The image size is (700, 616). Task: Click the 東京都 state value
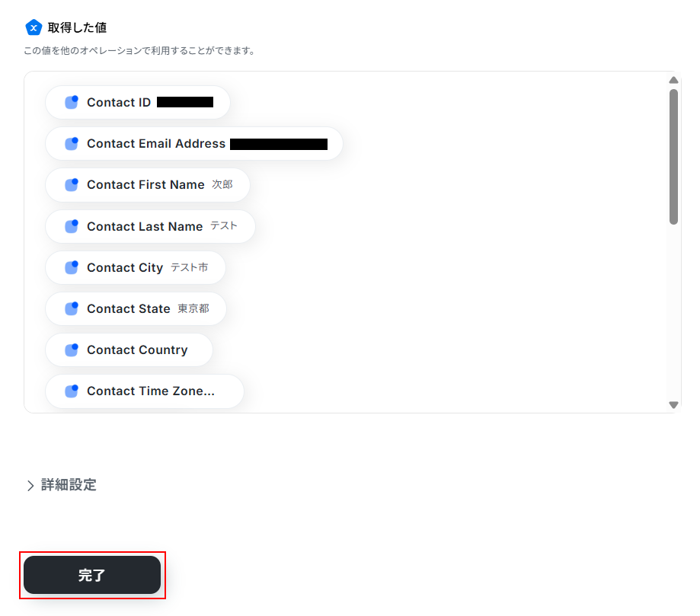coord(193,308)
